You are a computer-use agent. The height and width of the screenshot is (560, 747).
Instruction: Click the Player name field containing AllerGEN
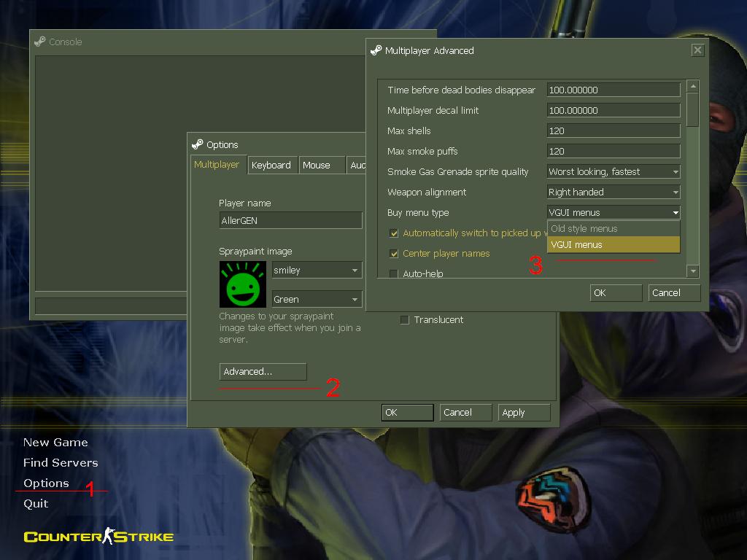[x=290, y=220]
